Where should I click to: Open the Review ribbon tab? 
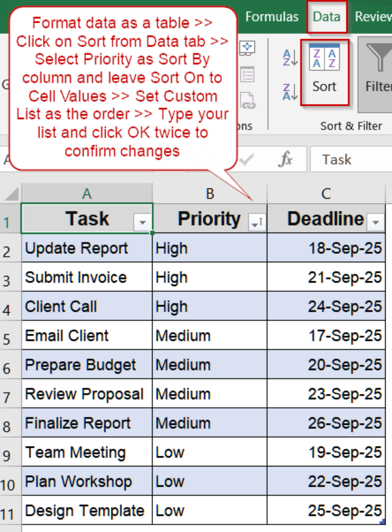373,17
